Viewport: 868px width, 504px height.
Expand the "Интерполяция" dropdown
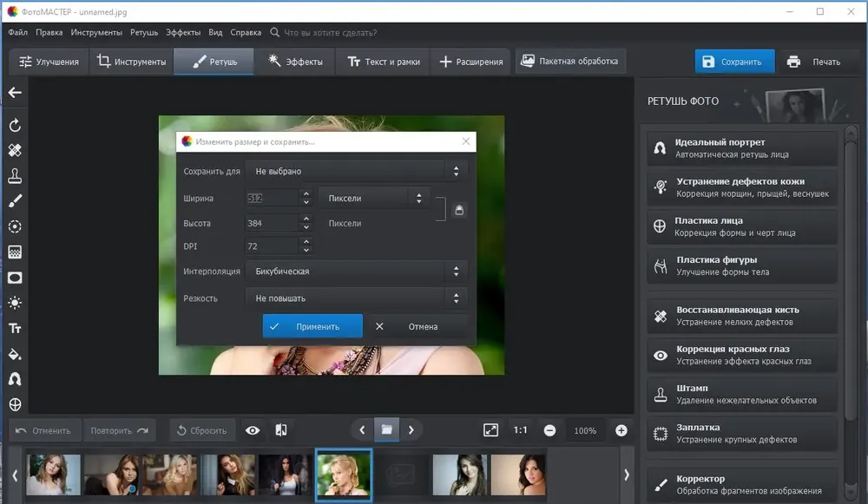[357, 272]
